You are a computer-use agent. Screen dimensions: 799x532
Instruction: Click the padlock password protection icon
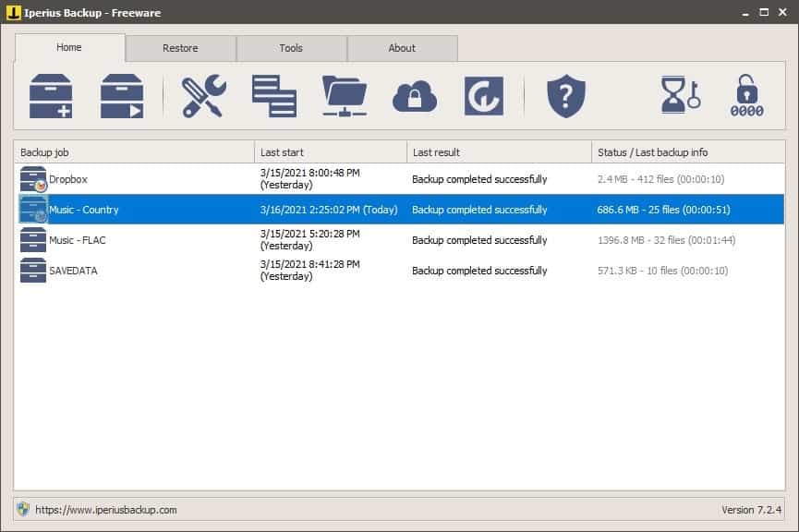point(746,96)
